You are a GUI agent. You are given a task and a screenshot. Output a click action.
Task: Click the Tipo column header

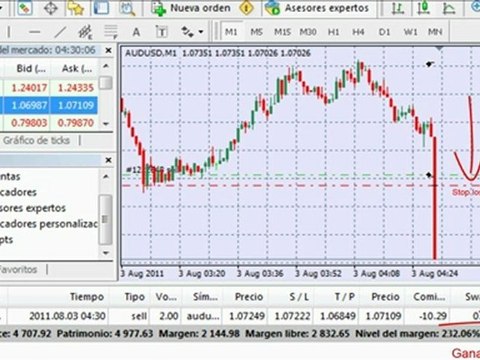[134, 297]
